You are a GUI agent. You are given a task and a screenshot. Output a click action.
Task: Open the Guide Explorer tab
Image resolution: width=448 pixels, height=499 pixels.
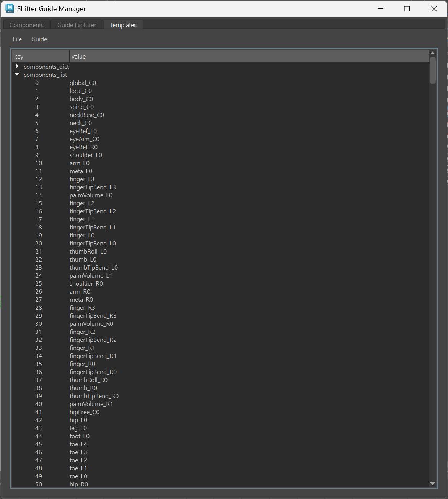(77, 25)
